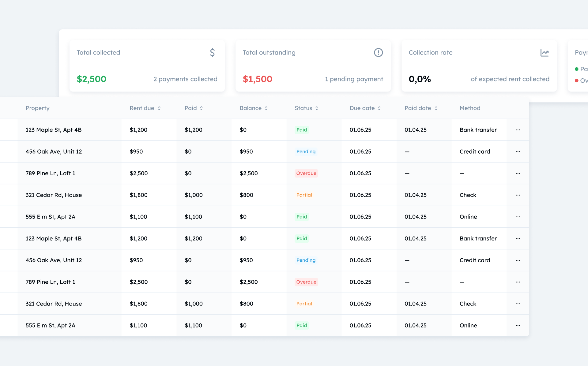Sort table by Paid date column
This screenshot has width=588, height=366.
(x=435, y=108)
